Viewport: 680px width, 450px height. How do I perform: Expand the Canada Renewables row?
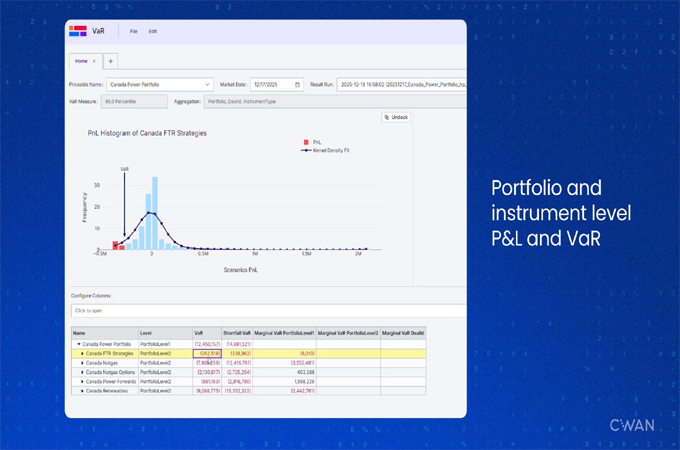click(82, 390)
